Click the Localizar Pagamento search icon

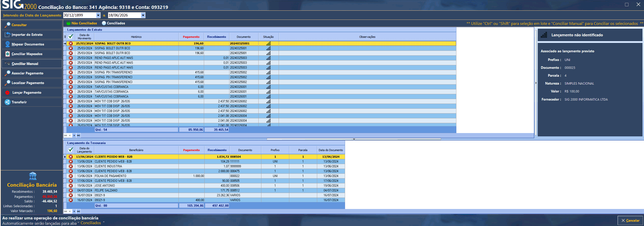click(8, 83)
